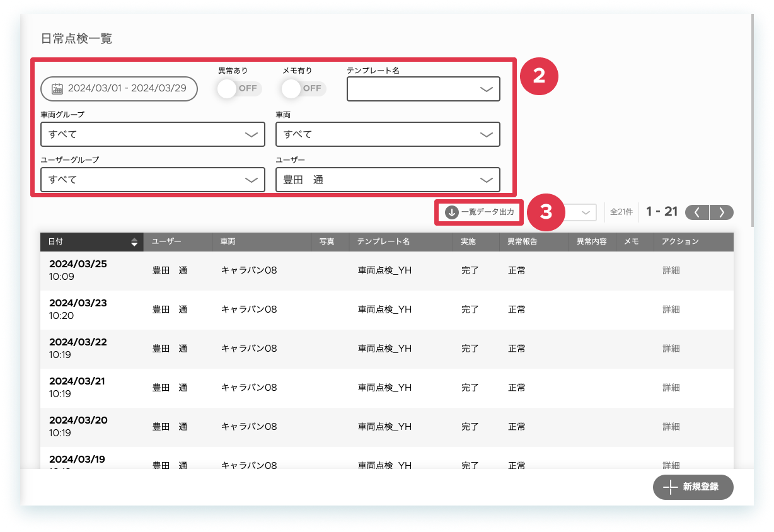Image resolution: width=774 pixels, height=532 pixels.
Task: Click the テンプレート名 column header
Action: [401, 242]
